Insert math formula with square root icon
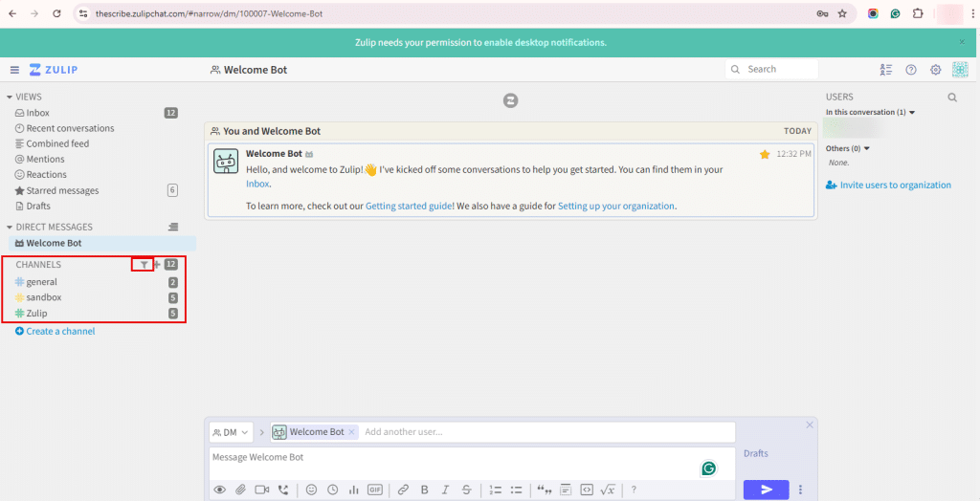Viewport: 980px width, 501px height. click(608, 490)
